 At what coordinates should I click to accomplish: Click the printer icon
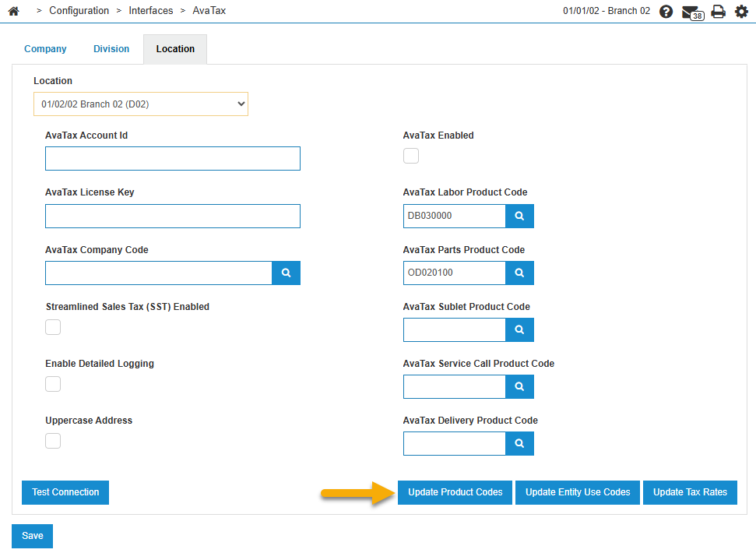click(x=718, y=11)
